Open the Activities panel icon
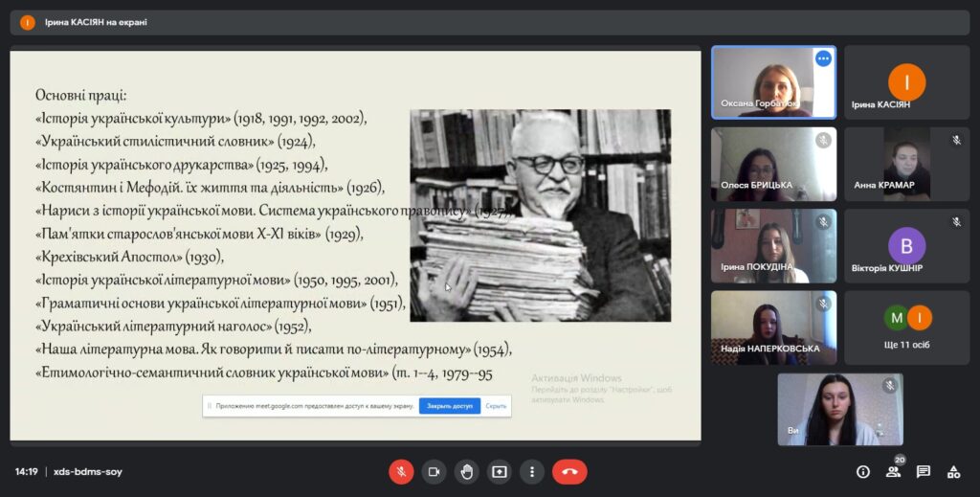The width and height of the screenshot is (980, 497). click(x=953, y=471)
